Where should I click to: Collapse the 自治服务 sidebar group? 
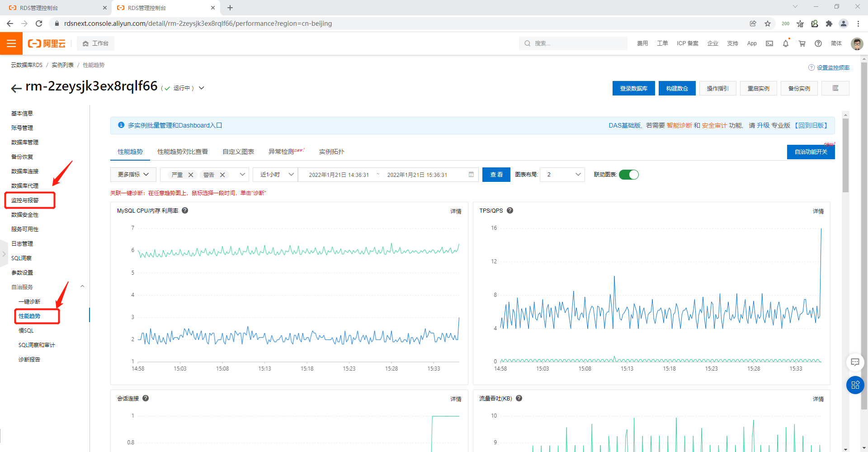82,286
